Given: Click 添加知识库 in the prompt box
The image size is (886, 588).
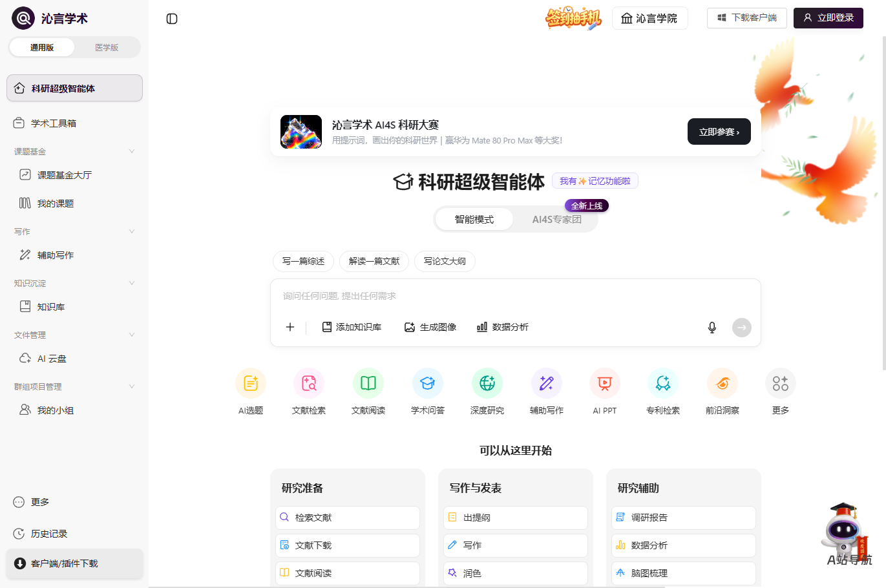Looking at the screenshot, I should (x=352, y=327).
